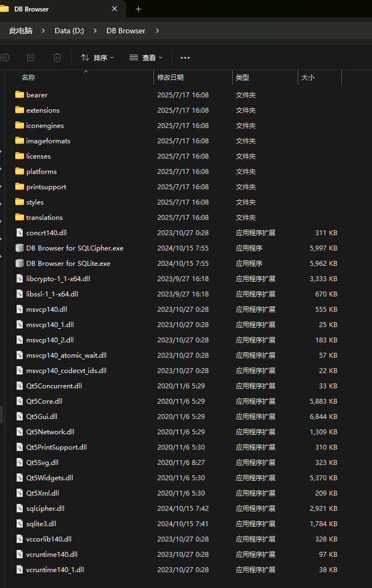
Task: Click the sqlcipher.dll file icon
Action: pyautogui.click(x=20, y=508)
